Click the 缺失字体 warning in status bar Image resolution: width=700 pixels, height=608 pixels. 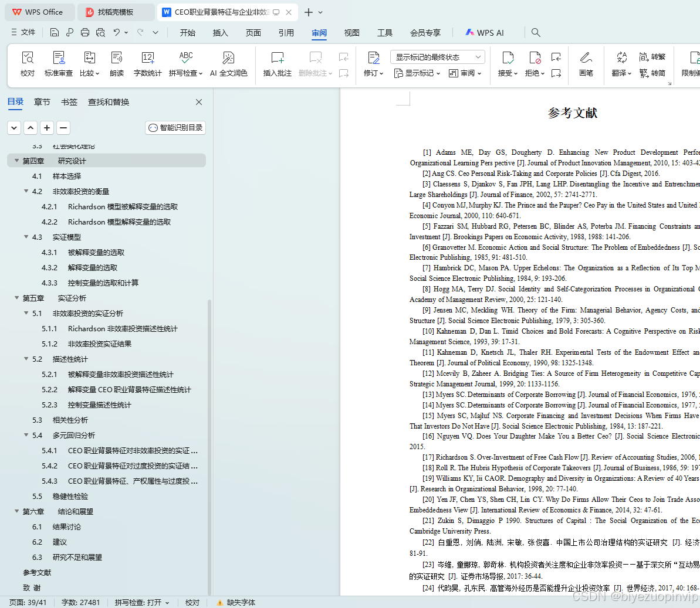236,602
